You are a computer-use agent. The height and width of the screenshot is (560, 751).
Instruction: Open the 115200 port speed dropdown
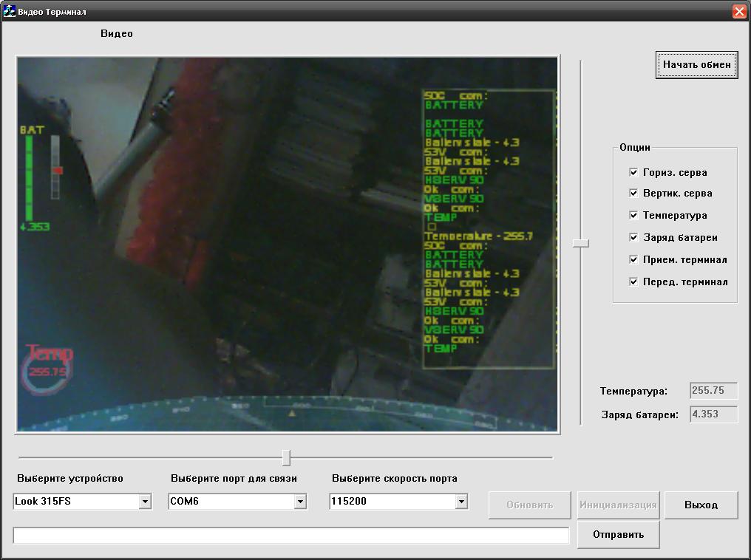pos(461,502)
